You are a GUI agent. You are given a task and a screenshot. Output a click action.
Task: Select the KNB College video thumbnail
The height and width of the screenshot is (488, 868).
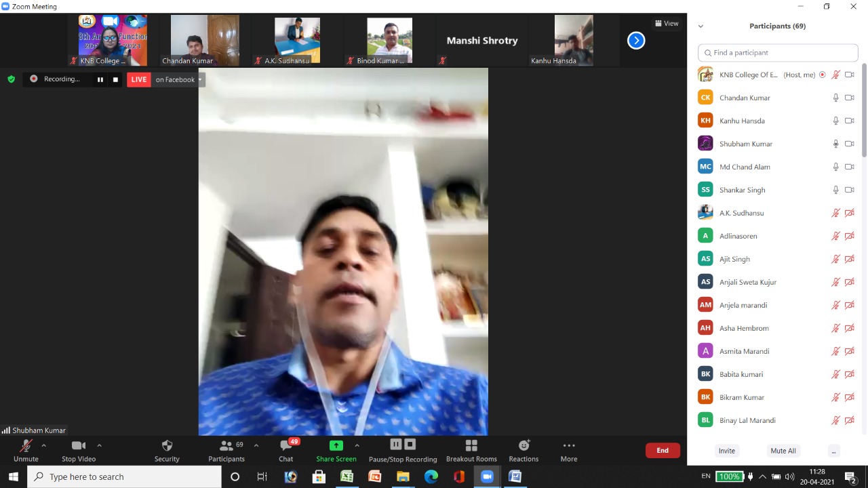click(113, 40)
